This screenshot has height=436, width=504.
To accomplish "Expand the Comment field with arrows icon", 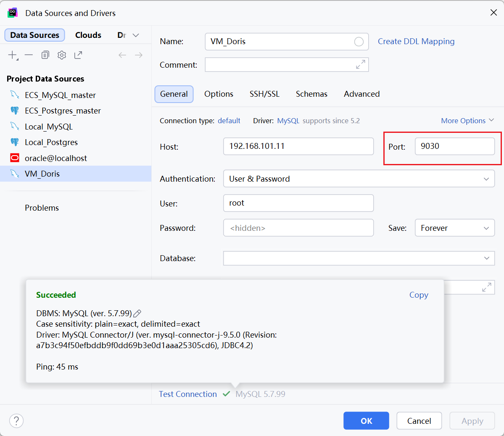I will pyautogui.click(x=360, y=65).
